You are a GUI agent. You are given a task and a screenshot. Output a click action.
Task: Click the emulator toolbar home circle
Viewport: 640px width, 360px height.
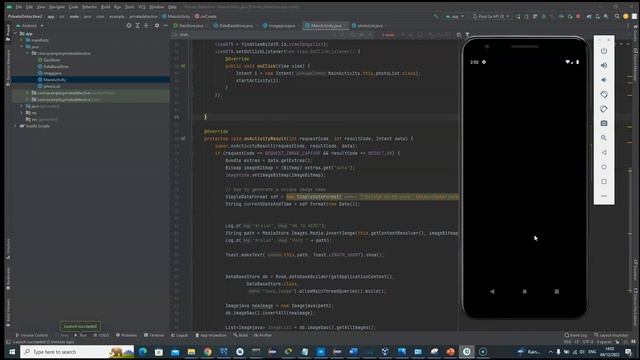tap(604, 167)
